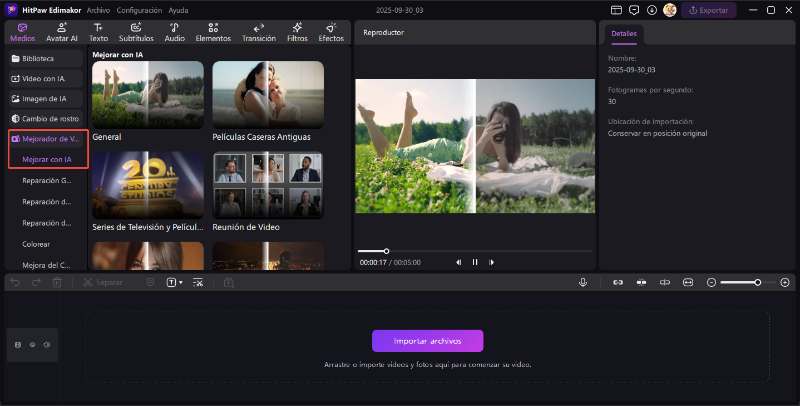Click the Importar archivos button

(427, 341)
